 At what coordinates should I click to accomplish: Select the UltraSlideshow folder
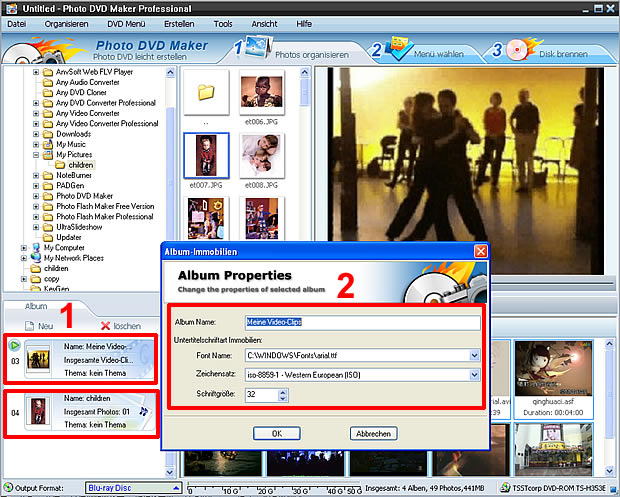click(x=79, y=227)
